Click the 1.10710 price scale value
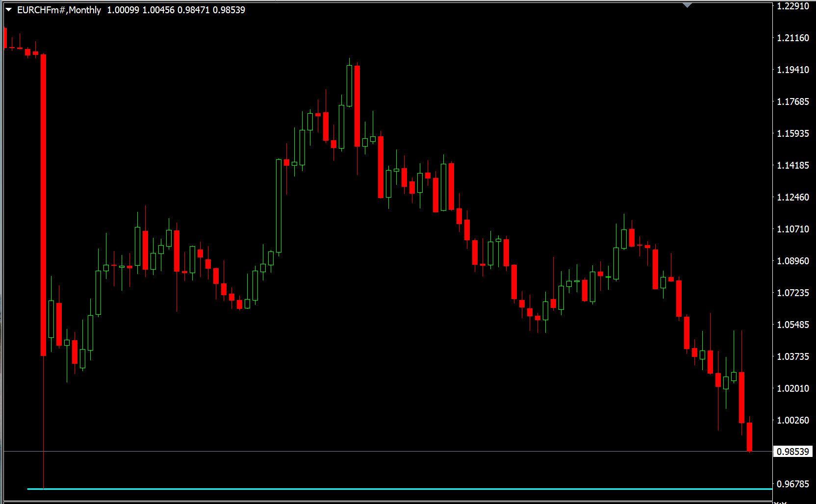 point(792,229)
